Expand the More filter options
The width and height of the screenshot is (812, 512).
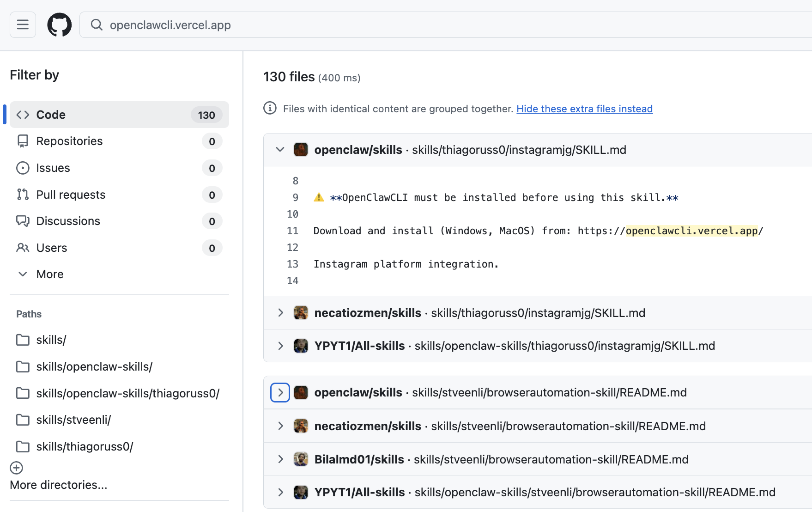(x=119, y=274)
